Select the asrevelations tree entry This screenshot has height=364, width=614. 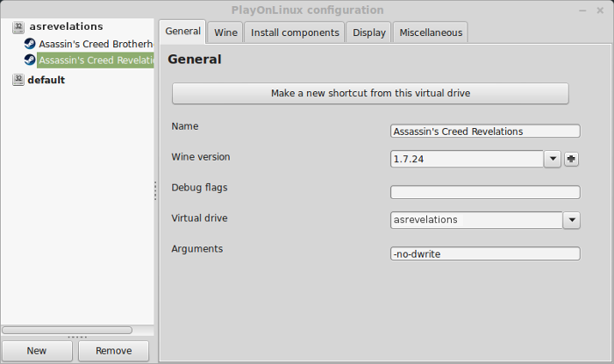66,26
